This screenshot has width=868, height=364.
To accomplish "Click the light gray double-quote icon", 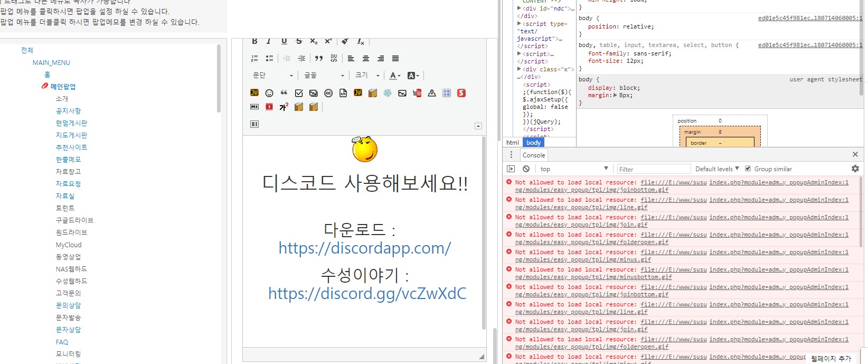I will coord(284,93).
